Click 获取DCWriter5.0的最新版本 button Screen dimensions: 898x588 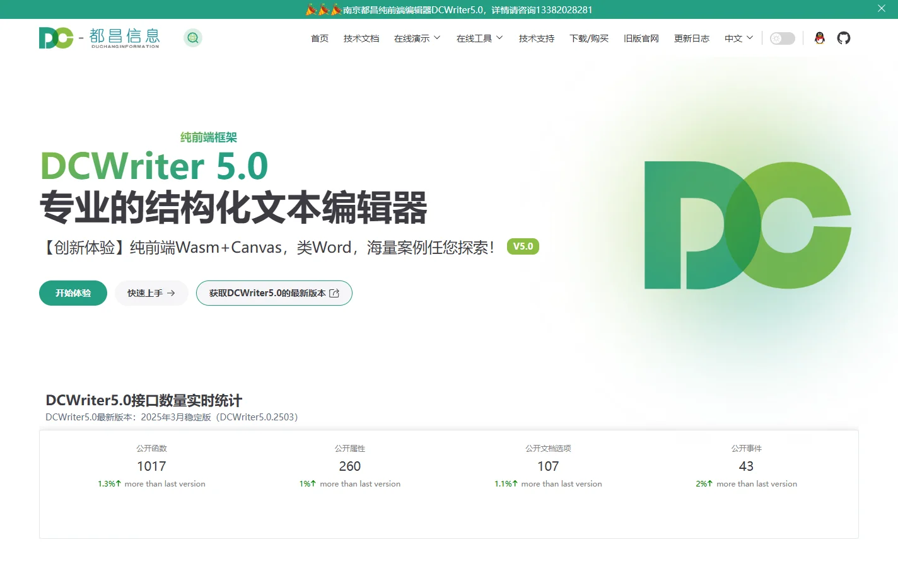[274, 293]
